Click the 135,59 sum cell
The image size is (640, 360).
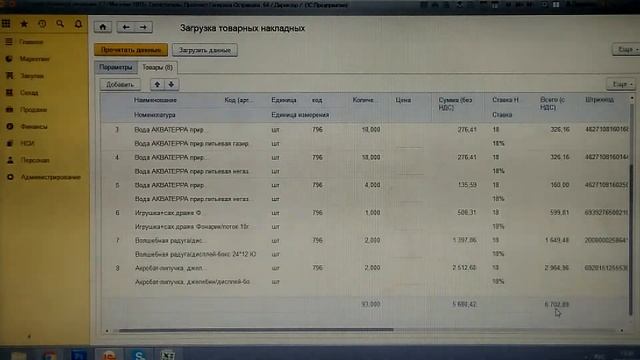(x=467, y=185)
